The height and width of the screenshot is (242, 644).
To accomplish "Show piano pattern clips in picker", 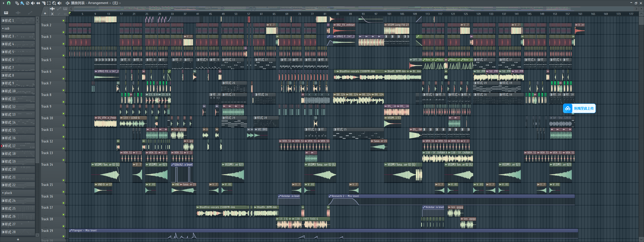I will click(6, 13).
